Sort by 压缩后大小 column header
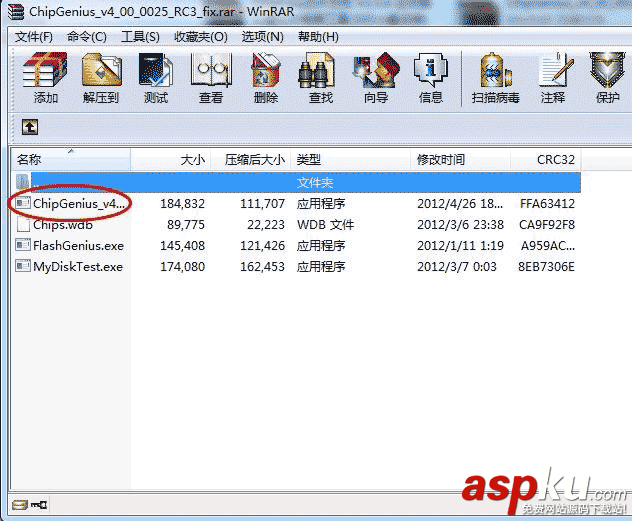This screenshot has width=632, height=521. point(251,160)
